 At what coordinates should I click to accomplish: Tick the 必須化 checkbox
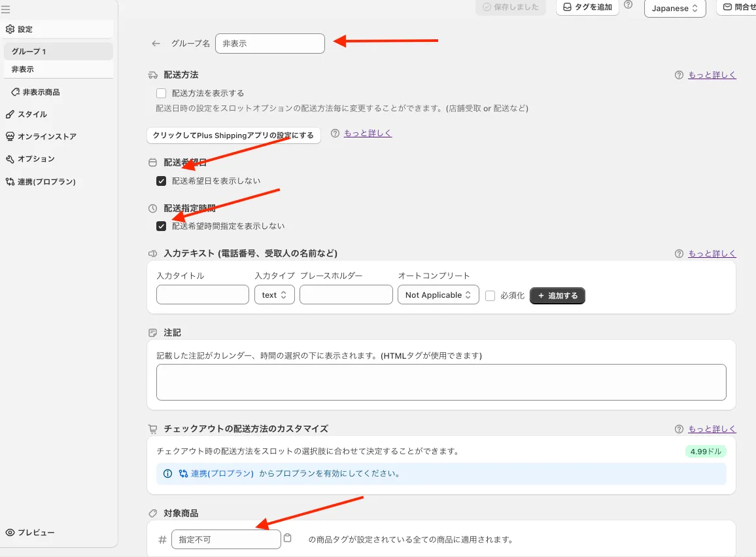(x=490, y=296)
